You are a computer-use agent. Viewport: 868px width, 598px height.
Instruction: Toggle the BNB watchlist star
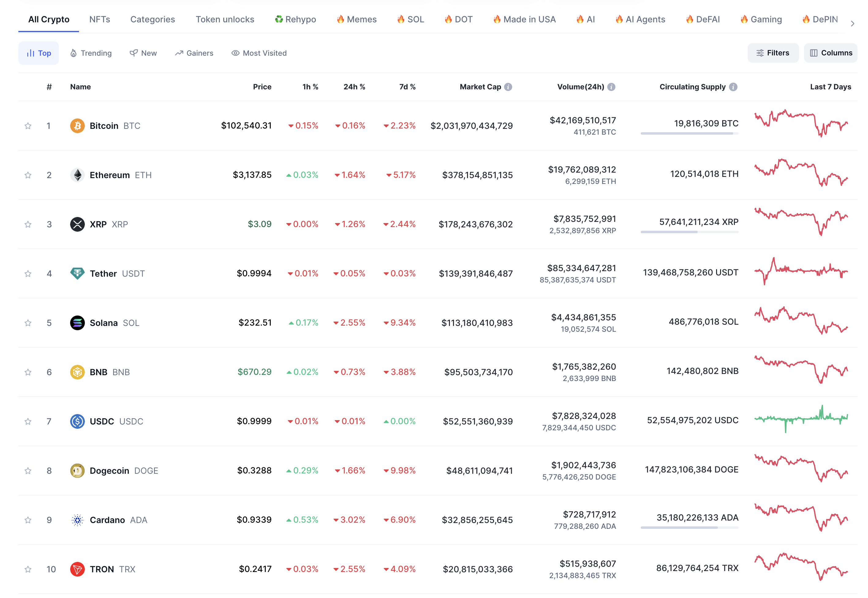28,372
